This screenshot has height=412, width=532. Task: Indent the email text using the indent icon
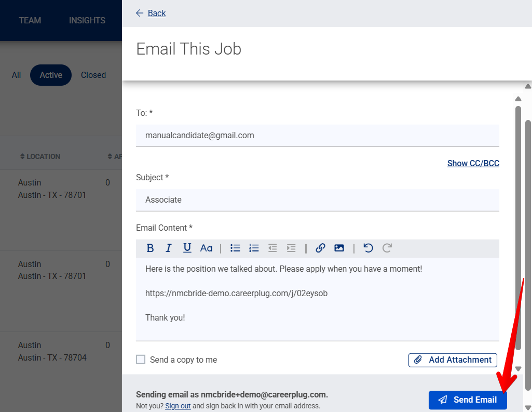point(291,248)
